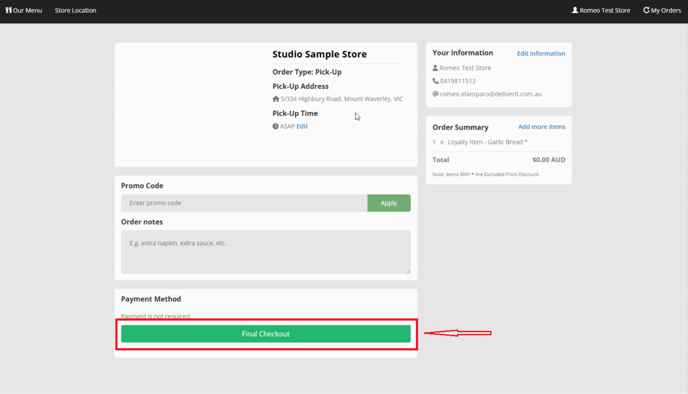
Task: Click the email at-sign icon
Action: point(435,94)
